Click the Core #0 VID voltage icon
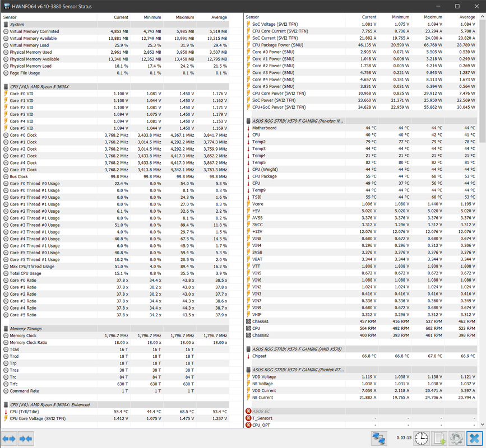This screenshot has width=486, height=448. click(x=6, y=94)
